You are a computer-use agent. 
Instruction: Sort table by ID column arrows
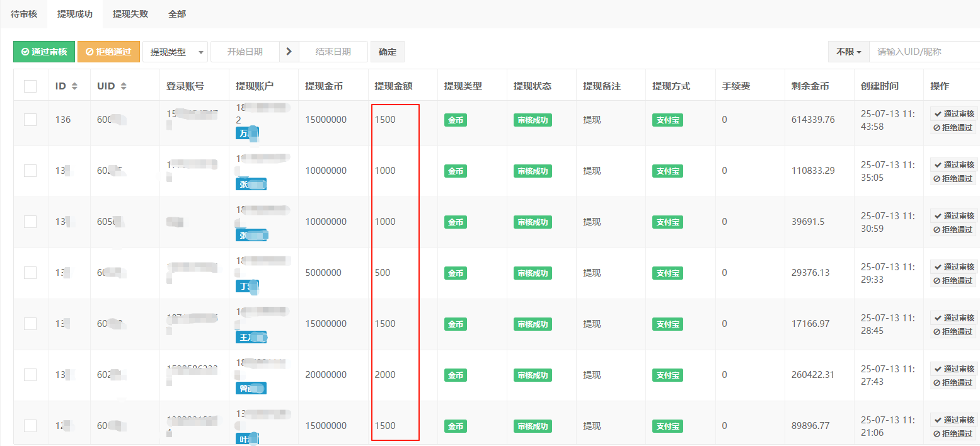click(75, 86)
